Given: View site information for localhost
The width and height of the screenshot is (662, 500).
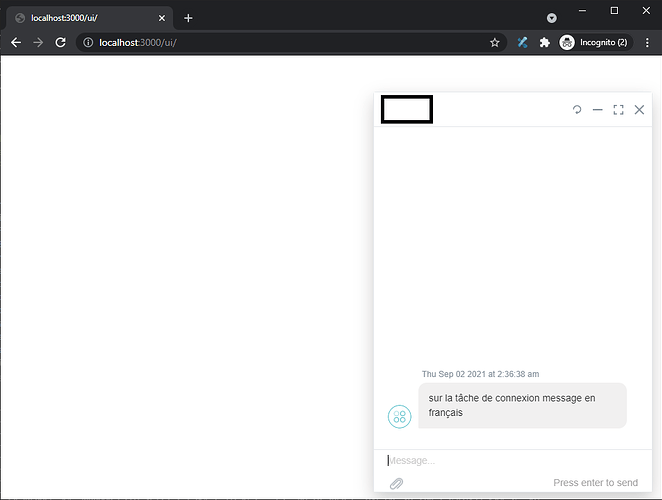Looking at the screenshot, I should (x=88, y=43).
